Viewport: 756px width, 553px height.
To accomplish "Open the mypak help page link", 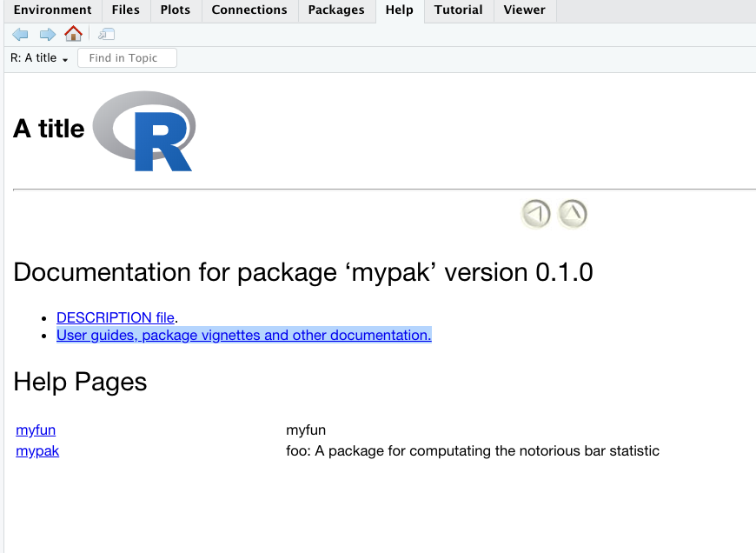I will 37,450.
